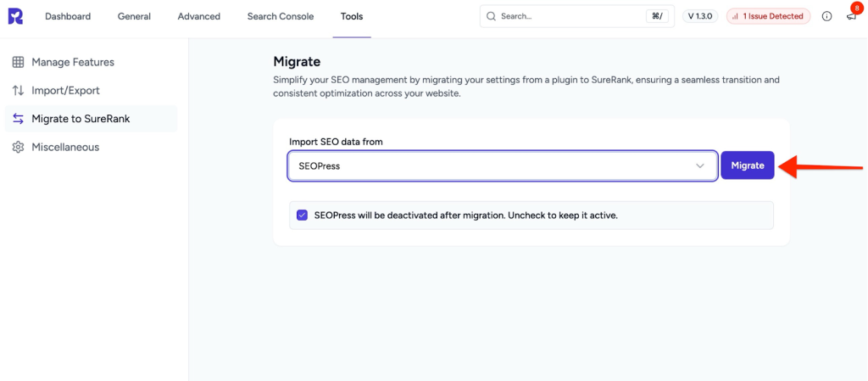Open the 1 Issue Detected alert
The height and width of the screenshot is (381, 868).
click(768, 16)
